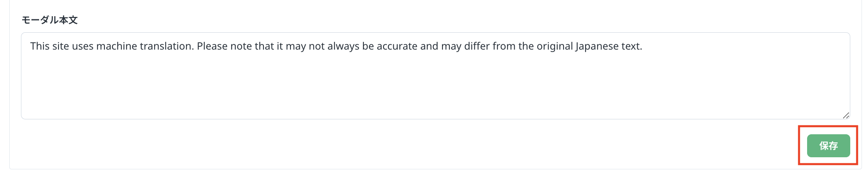Click the textarea resize handle
The width and height of the screenshot is (868, 175).
click(x=846, y=115)
